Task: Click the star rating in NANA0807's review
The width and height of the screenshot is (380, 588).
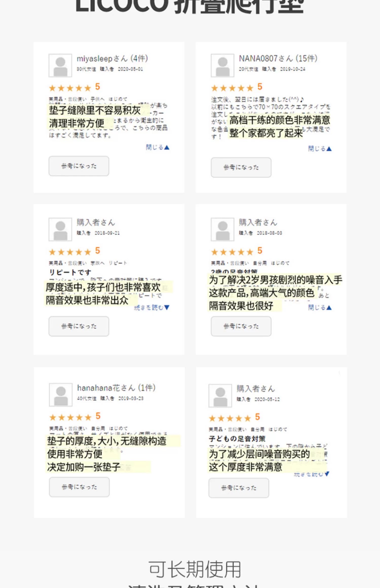Action: pos(232,88)
